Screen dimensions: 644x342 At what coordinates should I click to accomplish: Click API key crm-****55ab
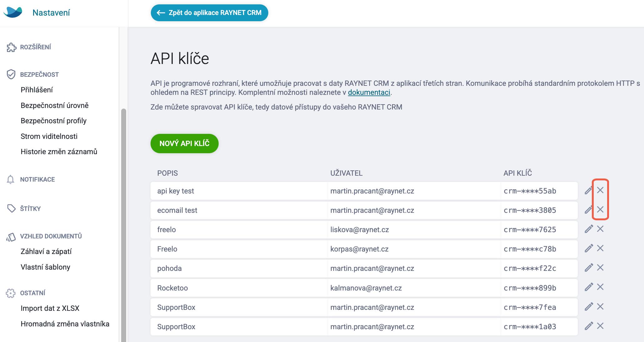click(530, 191)
